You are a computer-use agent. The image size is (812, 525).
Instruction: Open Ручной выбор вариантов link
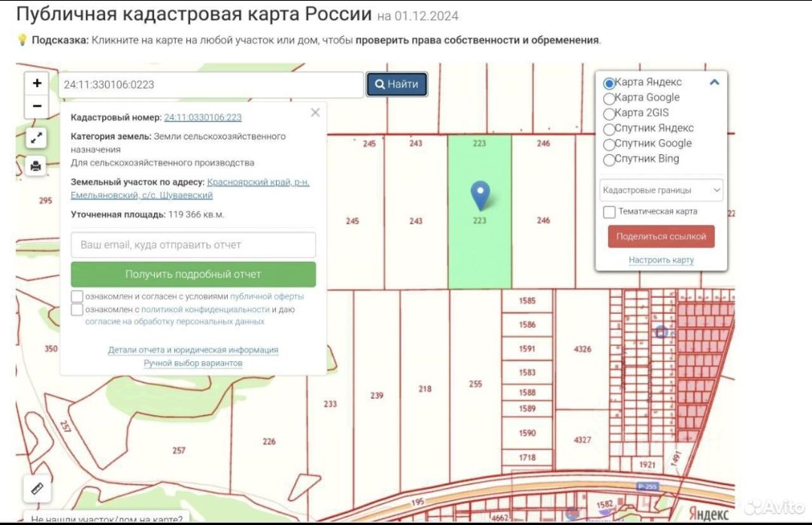(x=193, y=363)
